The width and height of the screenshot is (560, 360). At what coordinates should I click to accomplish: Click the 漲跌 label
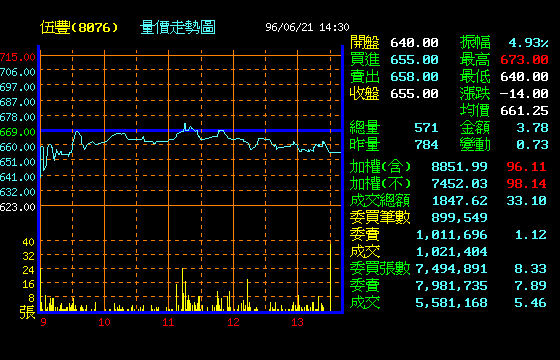coord(475,94)
